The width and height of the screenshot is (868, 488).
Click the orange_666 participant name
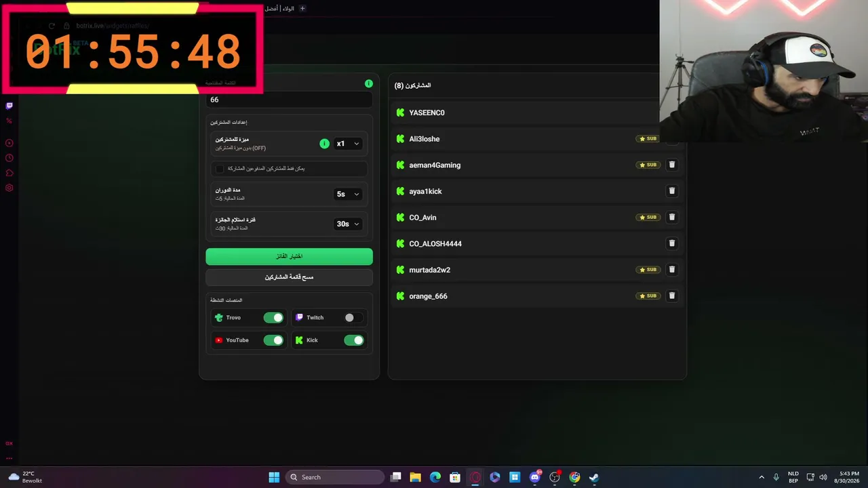(428, 296)
